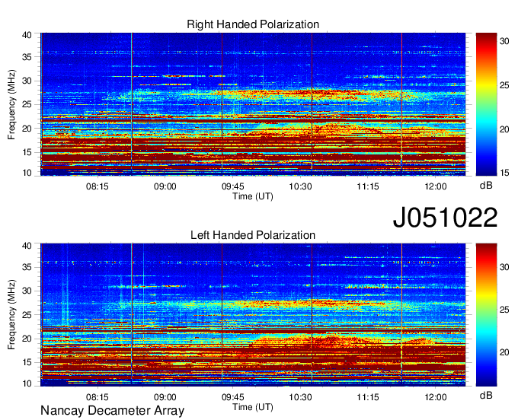Screen dimensions: 518x420
Task: Click the 30 frequency tick of Right Handed plot
Action: 27,81
